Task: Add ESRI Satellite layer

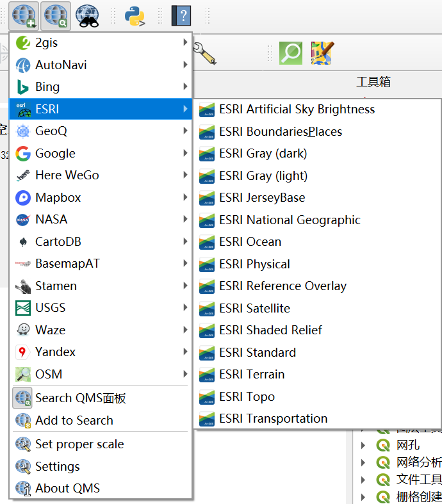Action: [x=317, y=308]
